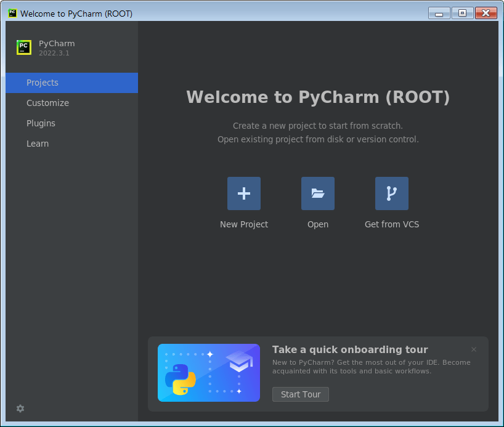
Task: Switch to the Customize tab
Action: 47,103
